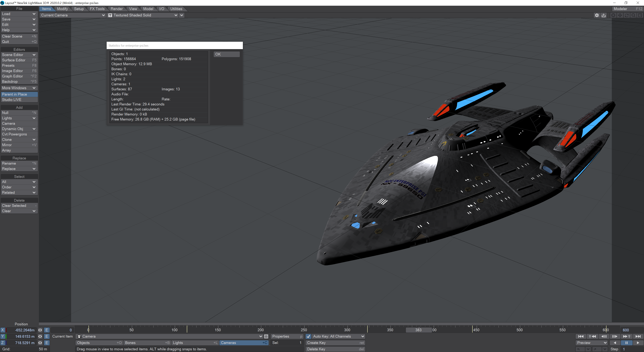Click the X position envelope E button
Image resolution: width=644 pixels, height=352 pixels.
(x=47, y=330)
